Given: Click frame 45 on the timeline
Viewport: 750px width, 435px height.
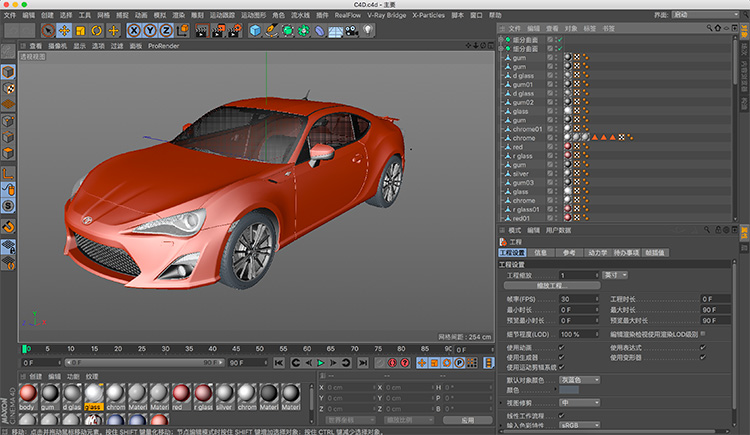Looking at the screenshot, I should (236, 349).
